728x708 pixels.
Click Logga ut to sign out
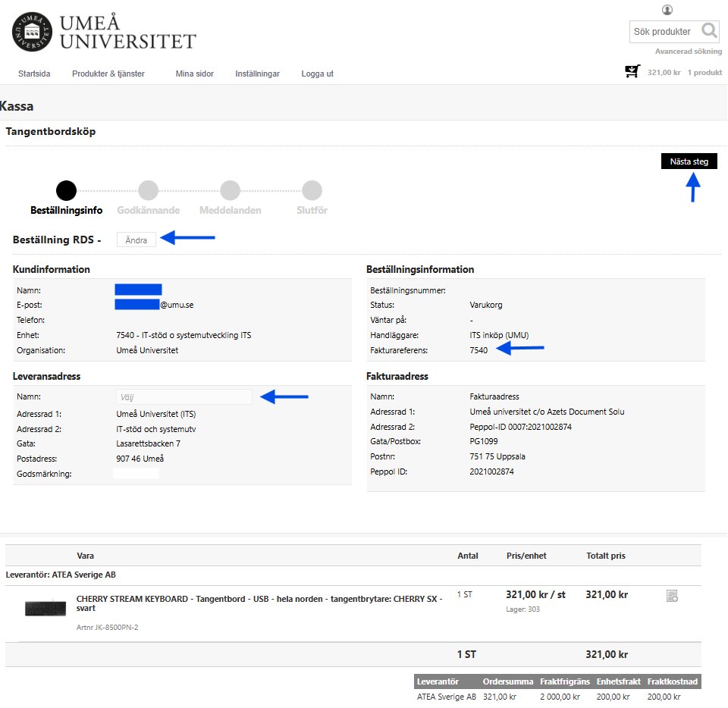pyautogui.click(x=317, y=74)
